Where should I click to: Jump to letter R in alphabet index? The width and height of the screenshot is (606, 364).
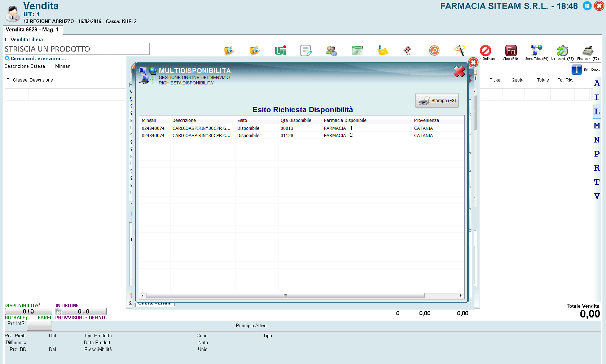coord(597,168)
